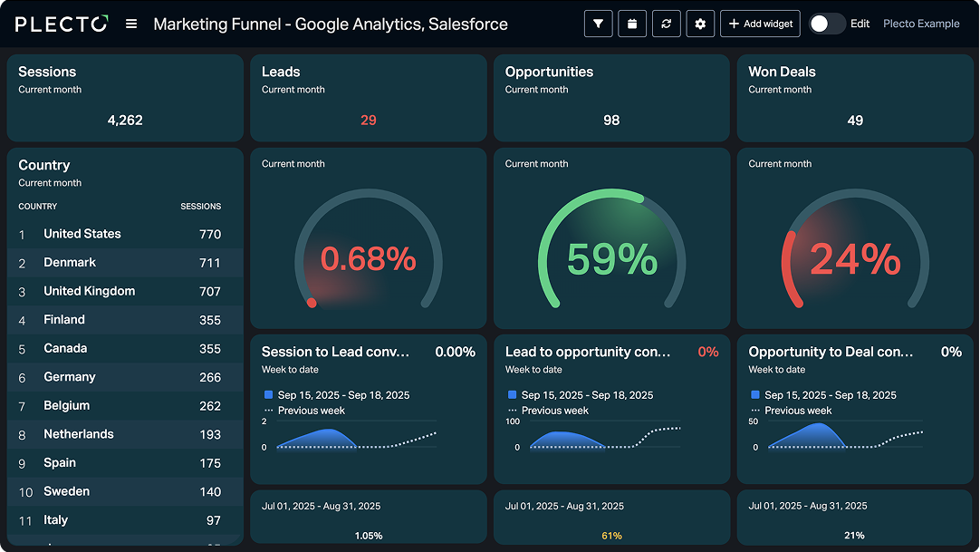The height and width of the screenshot is (552, 980).
Task: Click the 0.68% leads gauge
Action: (368, 259)
